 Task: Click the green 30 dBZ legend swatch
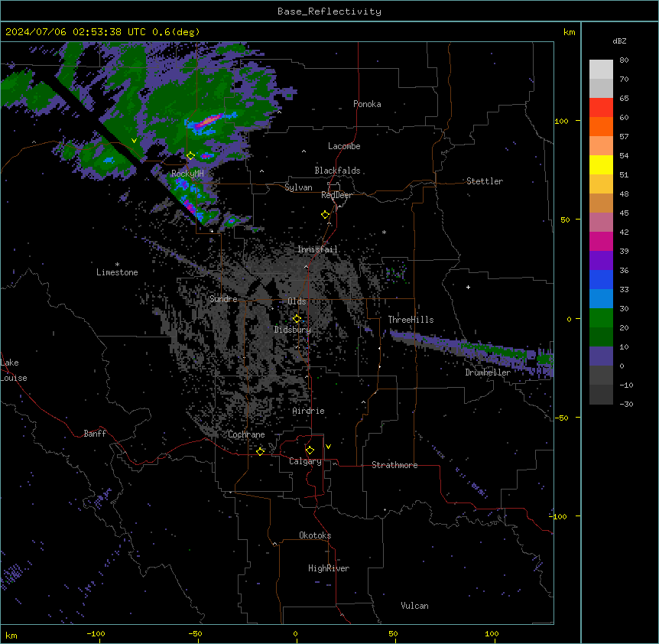(x=601, y=318)
